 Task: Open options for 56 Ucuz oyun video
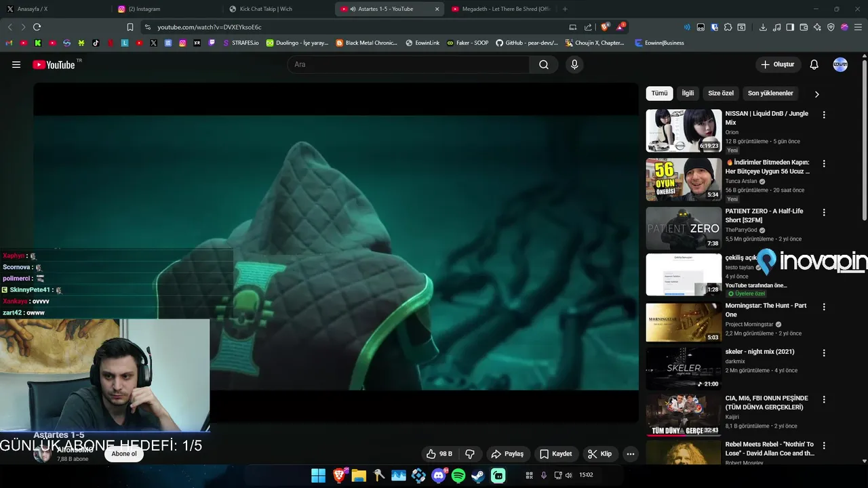pyautogui.click(x=824, y=164)
